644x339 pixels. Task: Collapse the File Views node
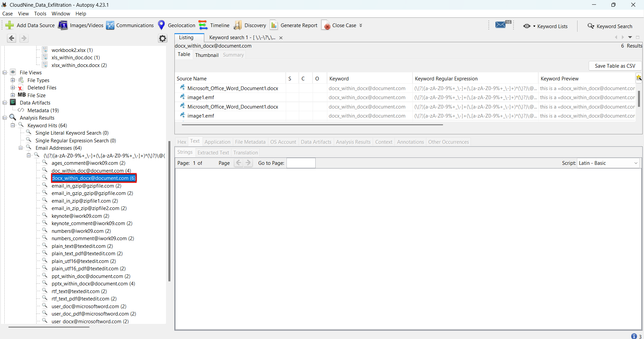5,72
